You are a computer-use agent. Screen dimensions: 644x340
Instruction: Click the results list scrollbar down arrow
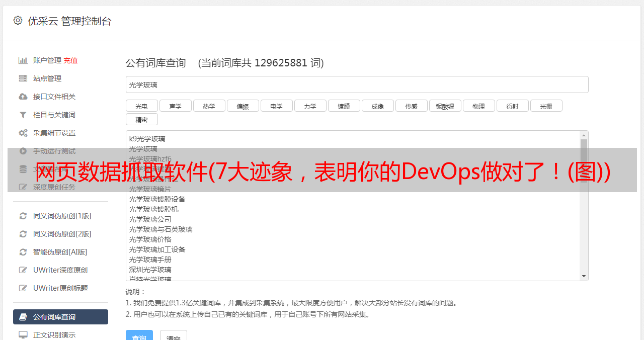pos(584,276)
